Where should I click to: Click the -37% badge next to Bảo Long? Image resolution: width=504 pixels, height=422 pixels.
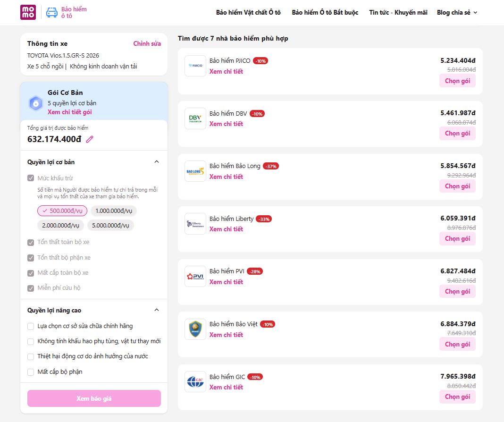coord(271,166)
